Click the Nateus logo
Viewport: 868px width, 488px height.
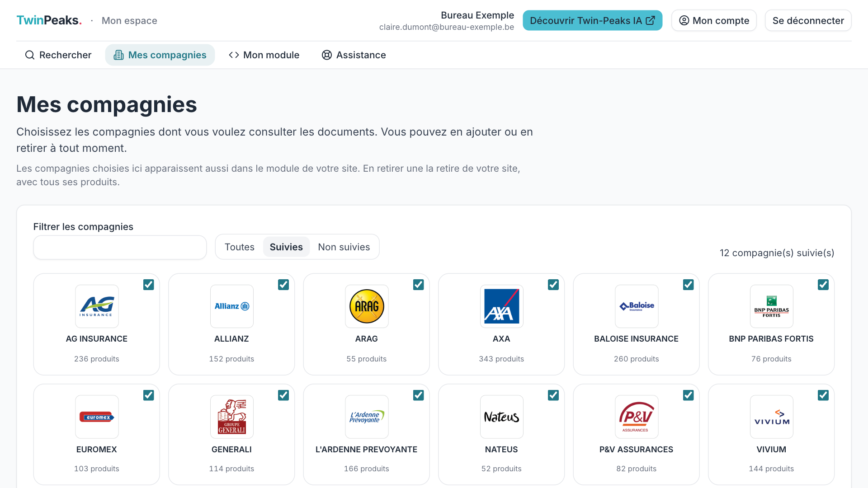coord(502,417)
